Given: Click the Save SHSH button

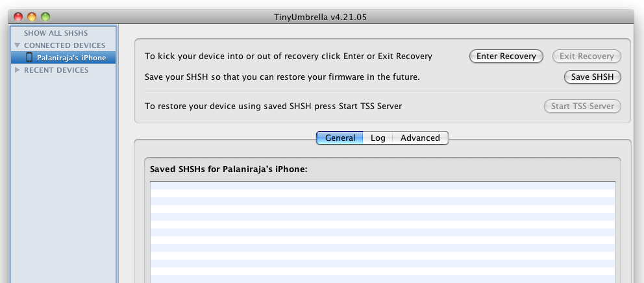Looking at the screenshot, I should point(592,77).
